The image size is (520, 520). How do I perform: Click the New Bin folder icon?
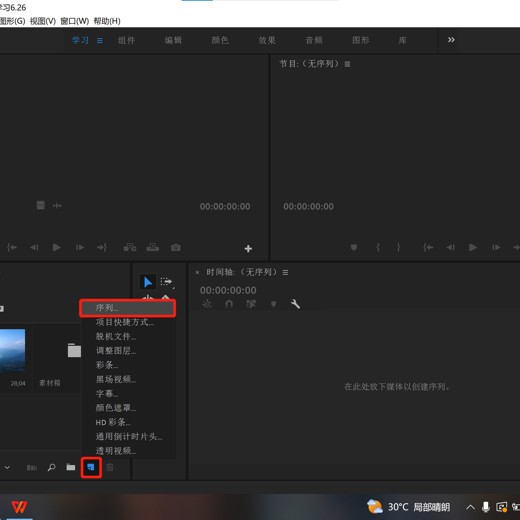tap(70, 467)
